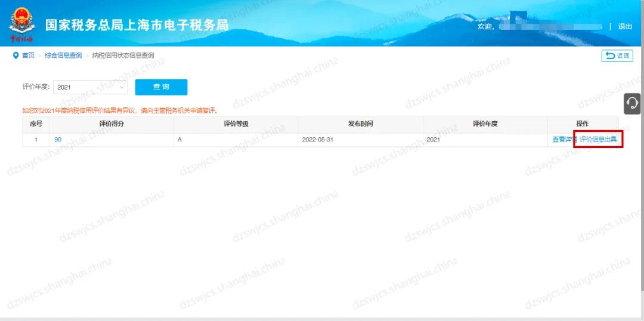Click the 序号 column header
The width and height of the screenshot is (644, 321).
coord(36,124)
